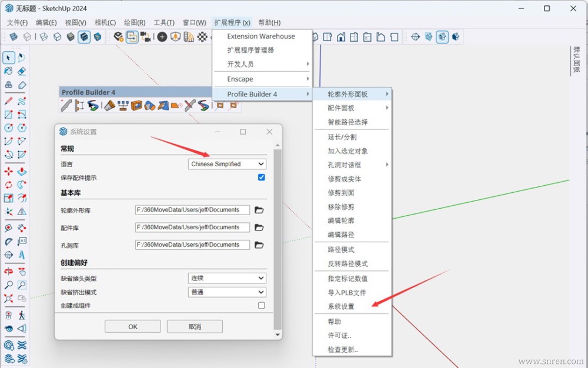Activate the Move tool
The image size is (588, 368).
click(x=9, y=172)
